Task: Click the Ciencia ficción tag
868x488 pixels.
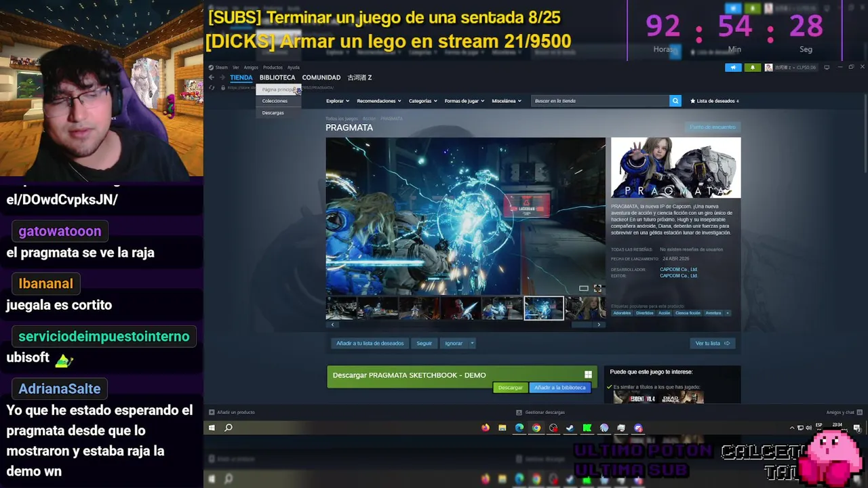Action: click(x=688, y=313)
